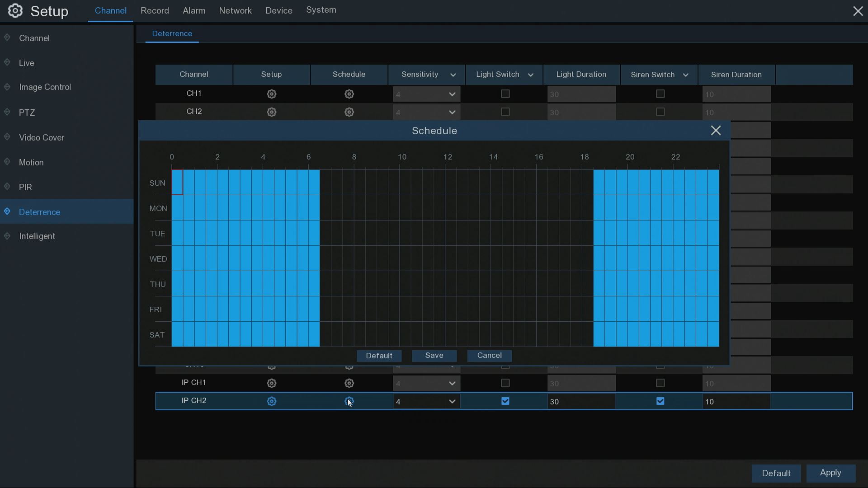Open IP CH1 schedule gear icon

pyautogui.click(x=349, y=383)
